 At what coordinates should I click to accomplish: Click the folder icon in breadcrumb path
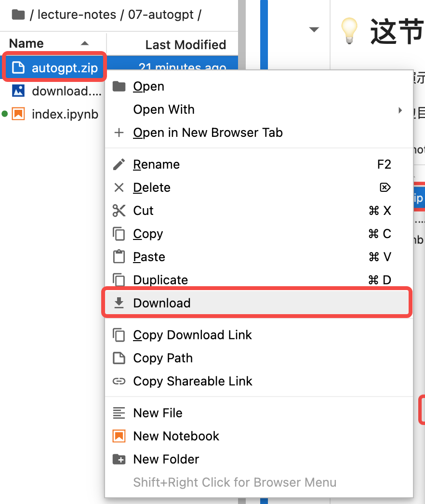tap(18, 14)
